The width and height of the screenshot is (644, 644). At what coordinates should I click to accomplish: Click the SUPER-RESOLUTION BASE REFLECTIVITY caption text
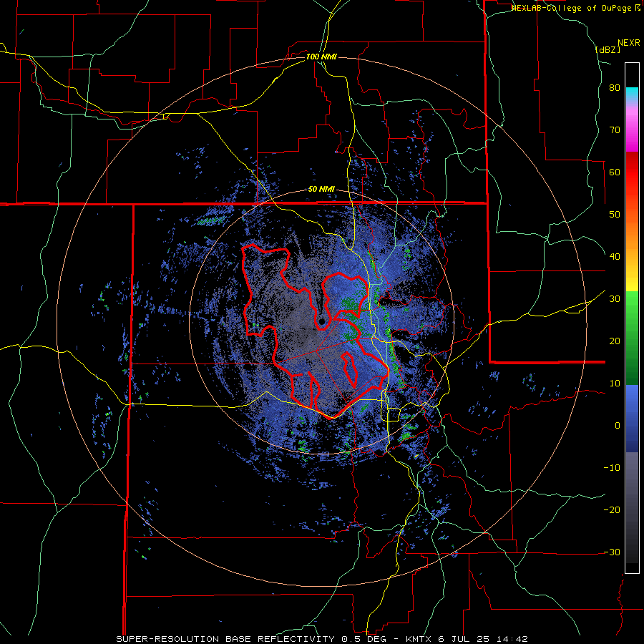pyautogui.click(x=225, y=639)
